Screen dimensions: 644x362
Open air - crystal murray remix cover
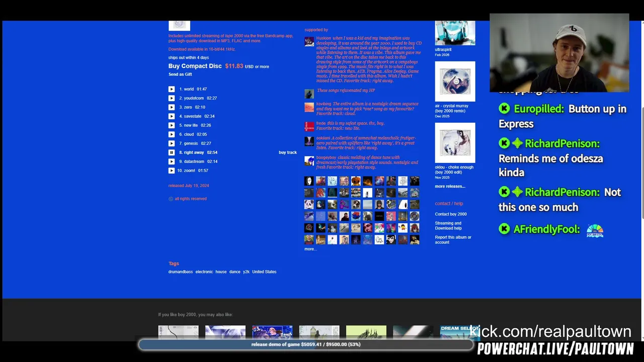point(455,81)
